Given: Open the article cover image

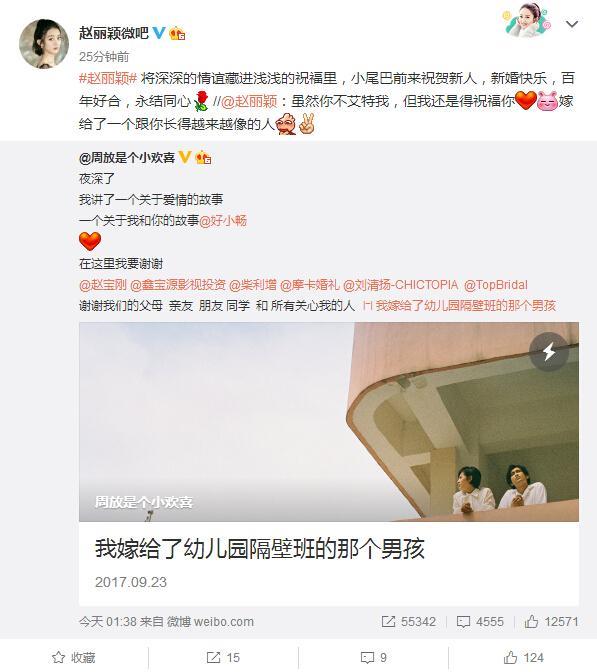Looking at the screenshot, I should click(x=329, y=422).
